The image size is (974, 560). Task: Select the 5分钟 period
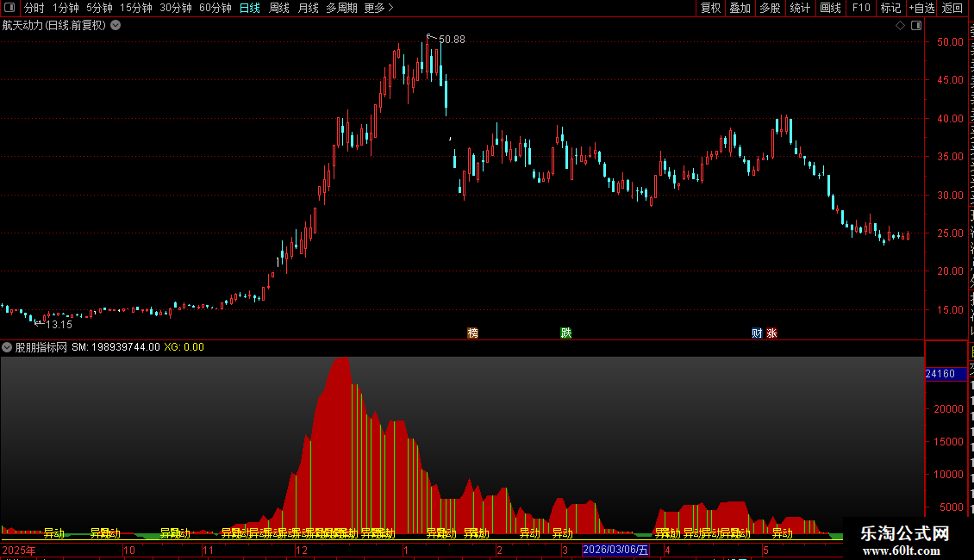pos(99,8)
